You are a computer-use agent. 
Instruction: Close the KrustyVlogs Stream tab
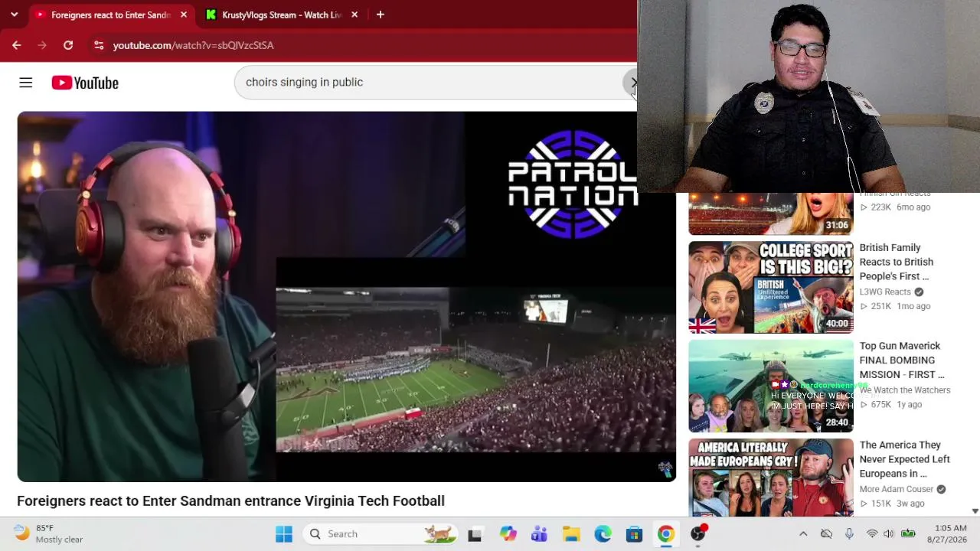coord(354,15)
